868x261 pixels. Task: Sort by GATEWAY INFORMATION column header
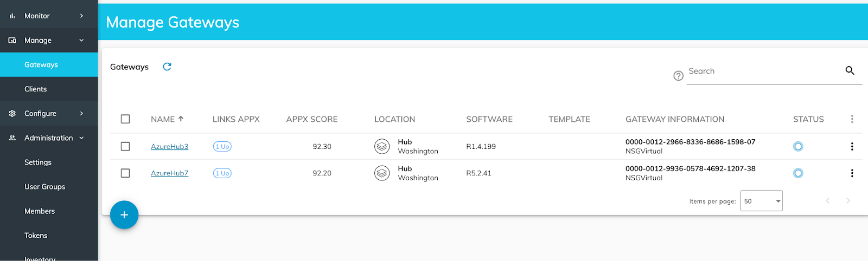[675, 119]
